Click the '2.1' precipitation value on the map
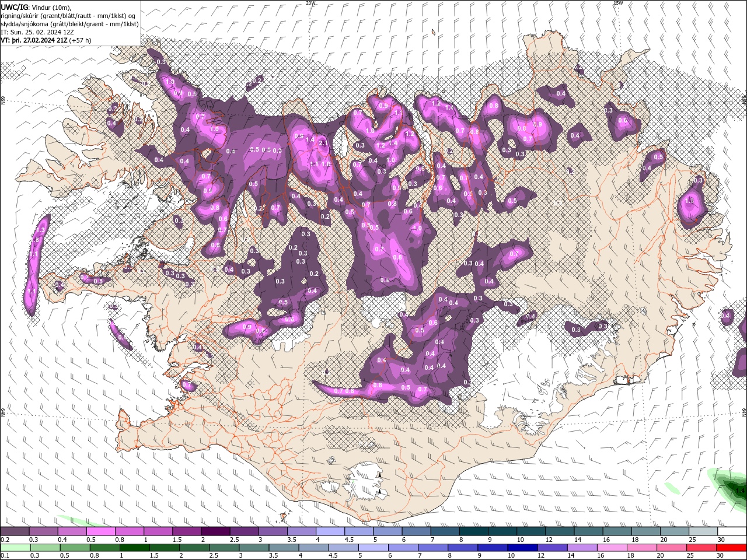 (323, 142)
